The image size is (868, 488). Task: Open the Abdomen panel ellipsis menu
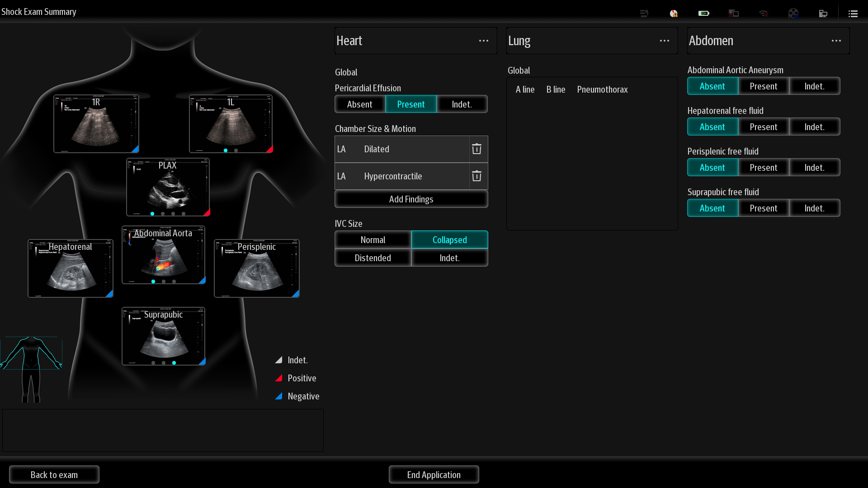click(836, 41)
